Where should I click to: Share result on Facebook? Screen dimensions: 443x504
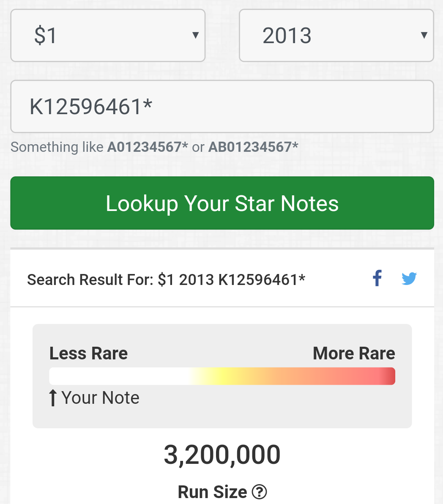tap(377, 278)
